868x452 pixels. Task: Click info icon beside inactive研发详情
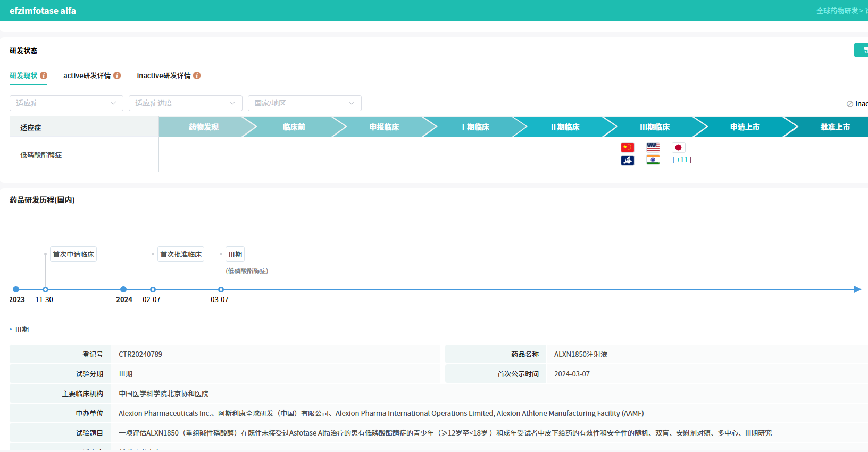pyautogui.click(x=197, y=76)
